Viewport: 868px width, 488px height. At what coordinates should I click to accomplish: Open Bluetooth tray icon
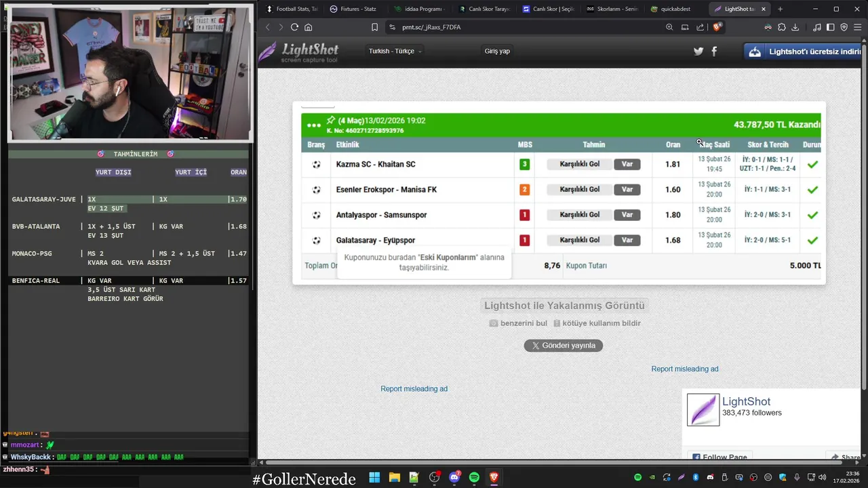click(696, 477)
